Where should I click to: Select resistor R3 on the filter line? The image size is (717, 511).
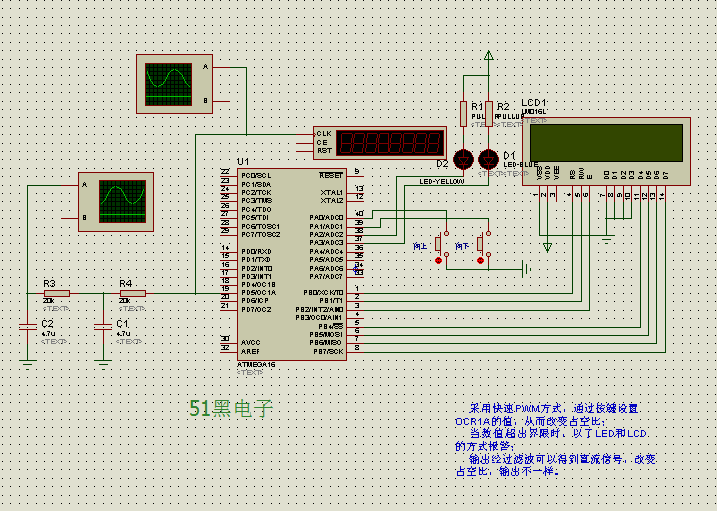click(x=57, y=293)
